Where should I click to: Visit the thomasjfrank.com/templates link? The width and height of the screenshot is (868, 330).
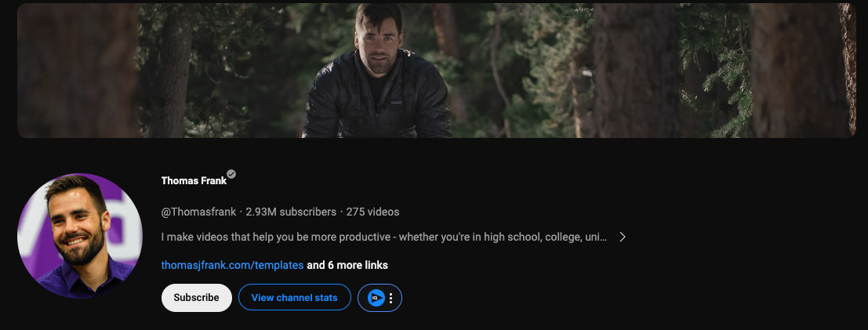point(232,265)
